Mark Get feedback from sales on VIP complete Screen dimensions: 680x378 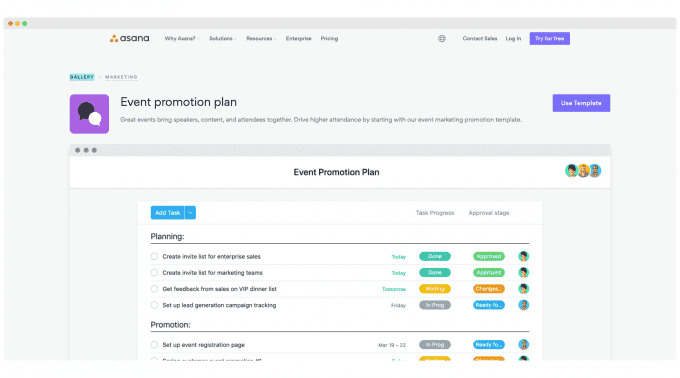click(154, 289)
